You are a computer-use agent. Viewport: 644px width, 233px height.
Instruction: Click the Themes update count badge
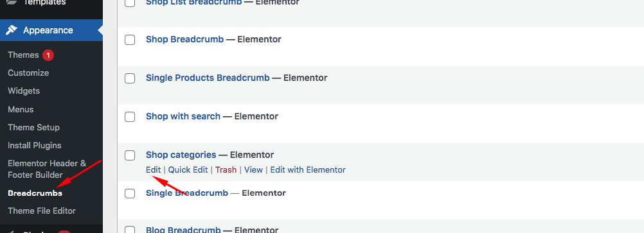(x=48, y=55)
